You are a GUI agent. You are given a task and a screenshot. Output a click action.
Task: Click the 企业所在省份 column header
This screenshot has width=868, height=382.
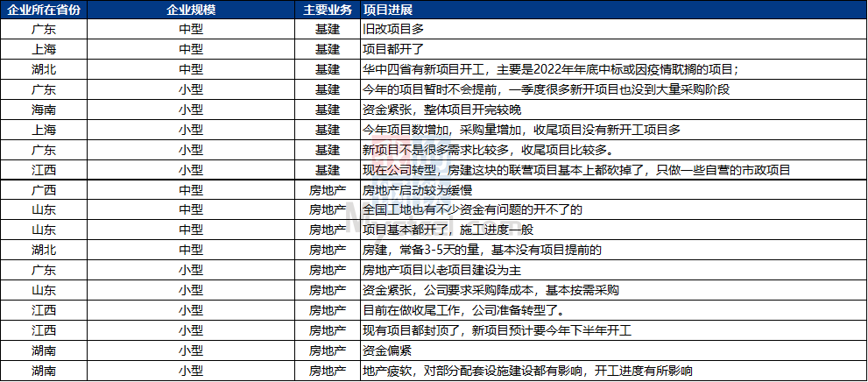[x=44, y=11]
